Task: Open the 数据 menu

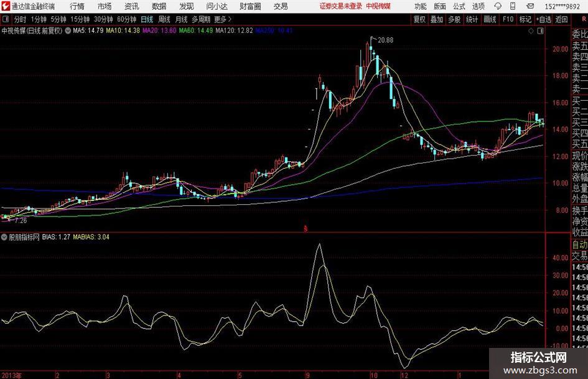Action: [x=159, y=6]
